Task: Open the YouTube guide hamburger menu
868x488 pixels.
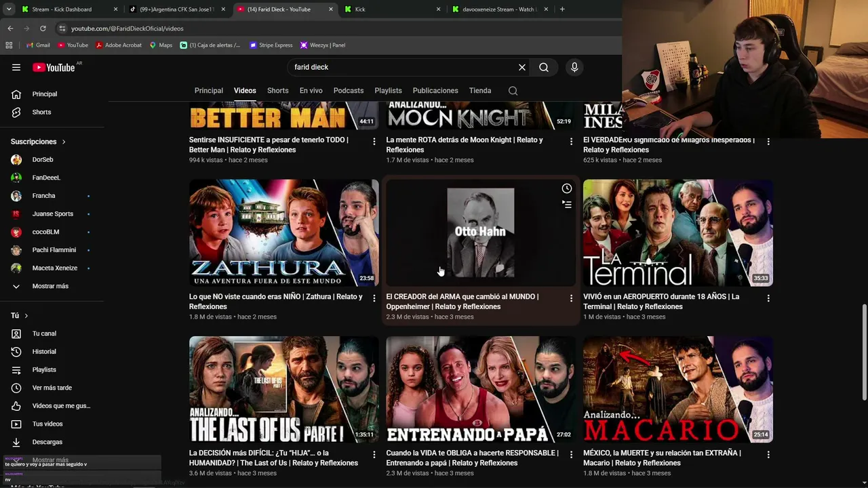Action: pyautogui.click(x=16, y=67)
